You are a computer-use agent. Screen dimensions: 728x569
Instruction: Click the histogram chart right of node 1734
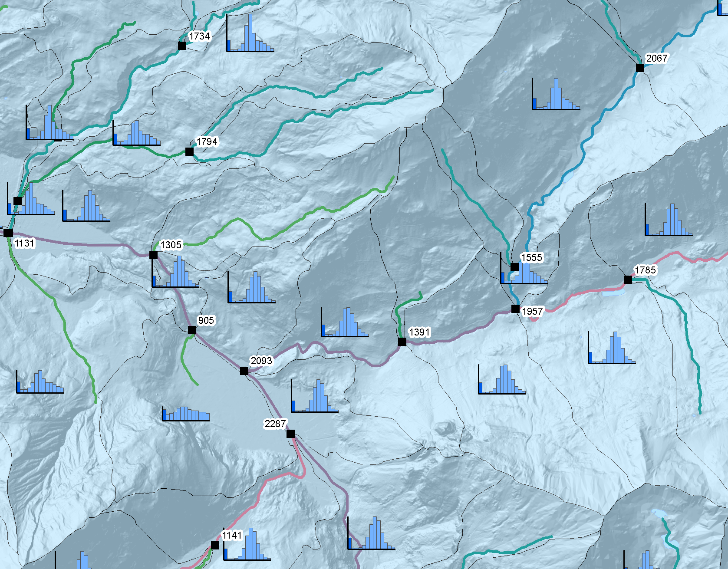pos(250,34)
